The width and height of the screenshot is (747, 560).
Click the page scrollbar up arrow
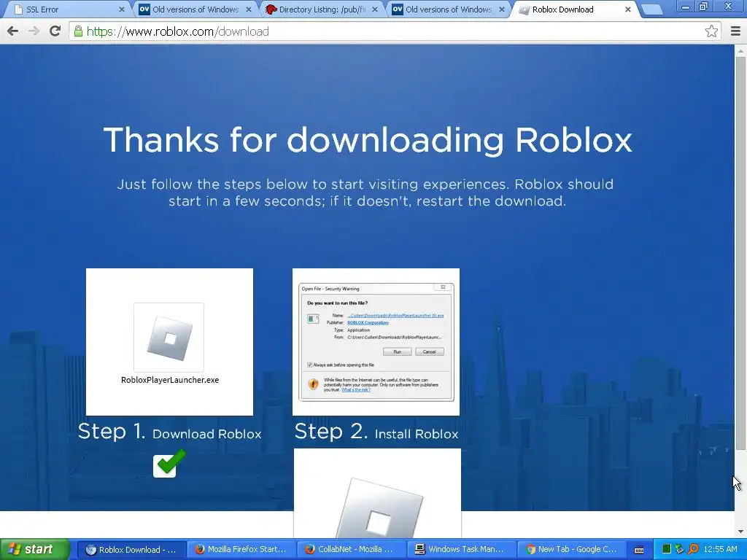[x=740, y=50]
